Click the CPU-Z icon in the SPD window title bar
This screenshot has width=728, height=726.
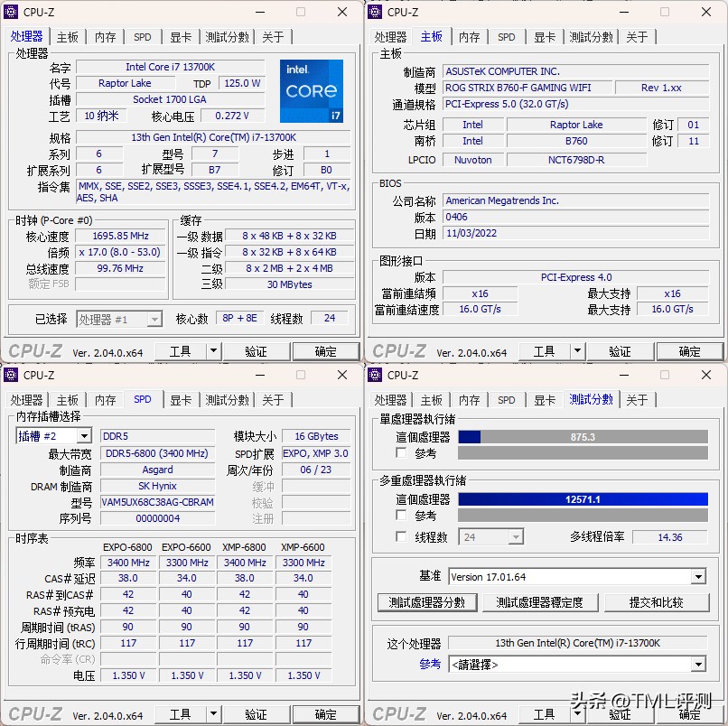coord(11,375)
